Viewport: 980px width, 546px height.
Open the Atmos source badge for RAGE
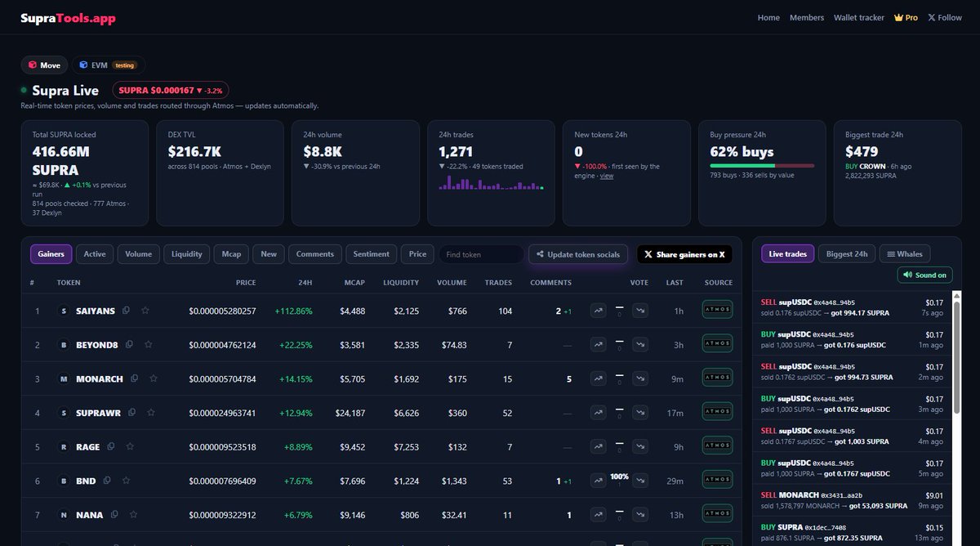click(x=717, y=447)
